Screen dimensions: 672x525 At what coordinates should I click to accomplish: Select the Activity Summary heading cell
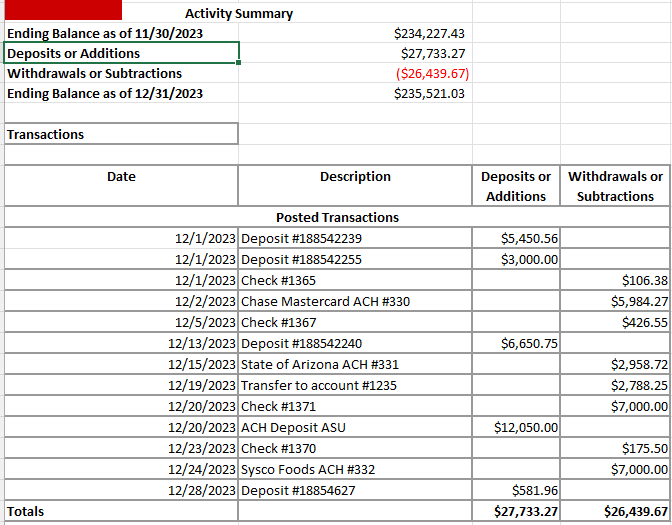click(239, 13)
